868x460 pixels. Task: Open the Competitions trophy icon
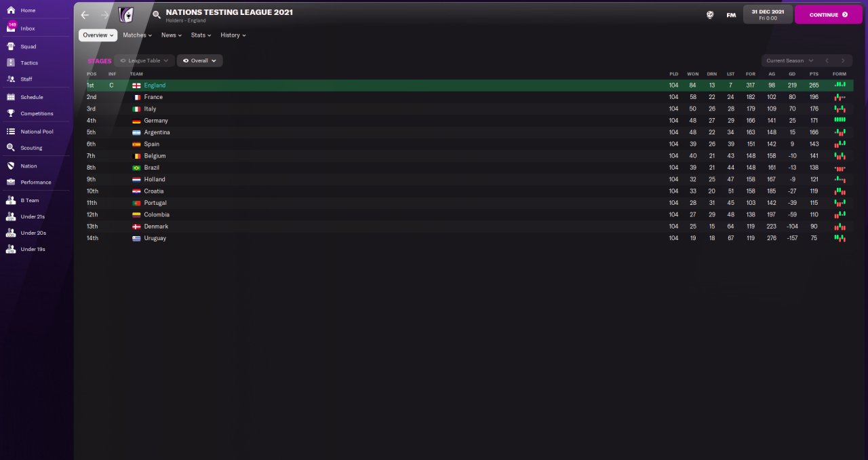tap(10, 113)
